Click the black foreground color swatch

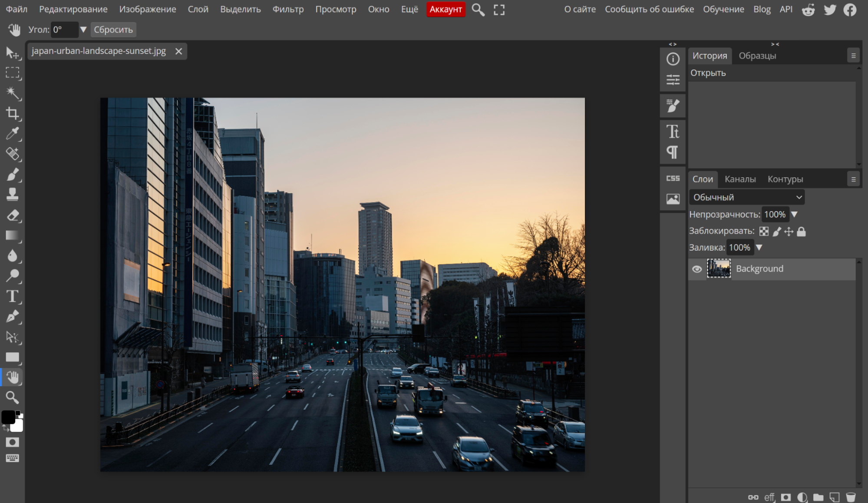[x=8, y=417]
